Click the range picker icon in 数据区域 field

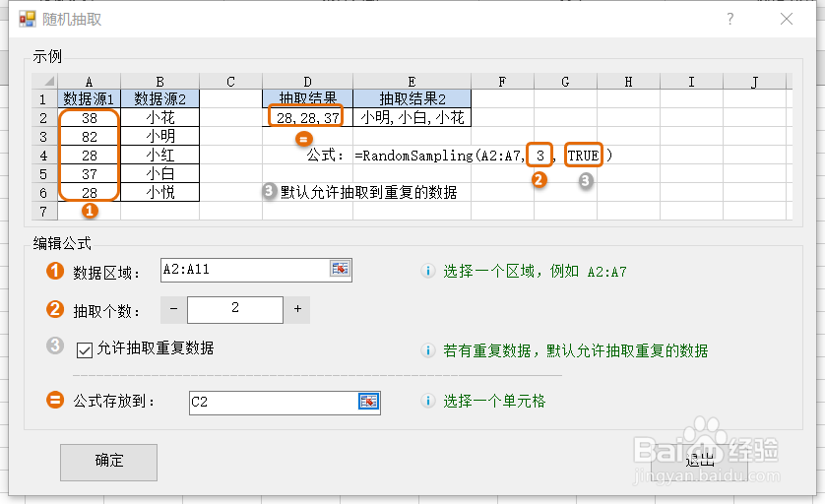click(x=340, y=269)
